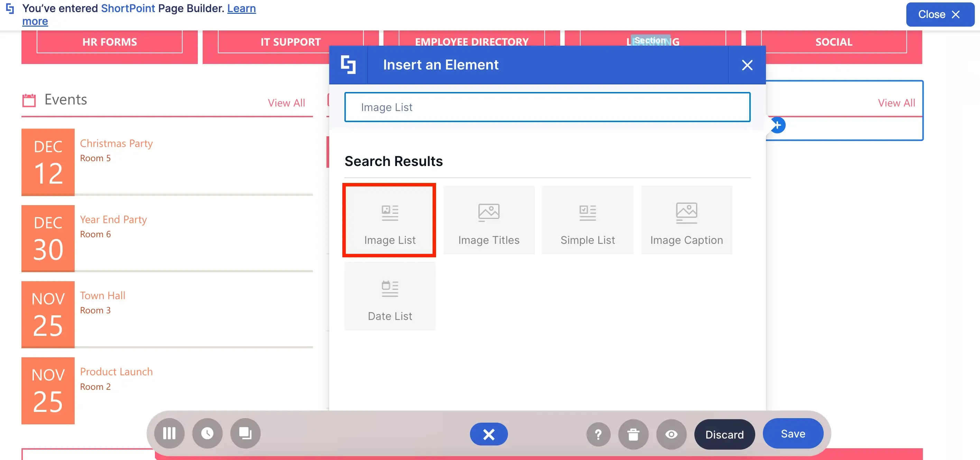Pick the Simple List element

(x=588, y=220)
